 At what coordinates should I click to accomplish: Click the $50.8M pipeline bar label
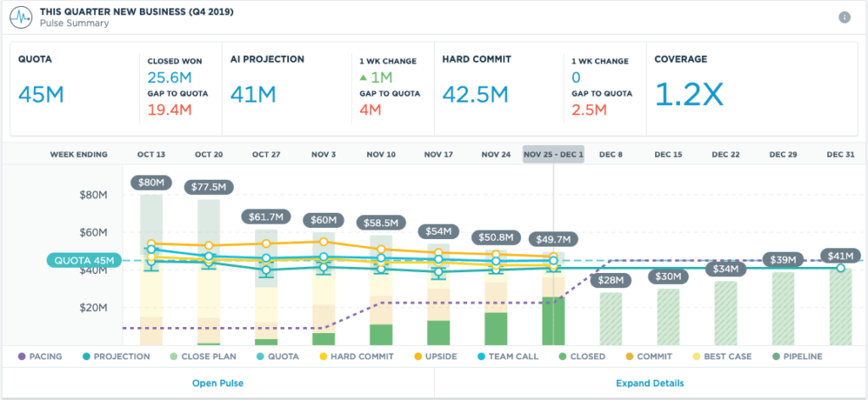coord(496,237)
